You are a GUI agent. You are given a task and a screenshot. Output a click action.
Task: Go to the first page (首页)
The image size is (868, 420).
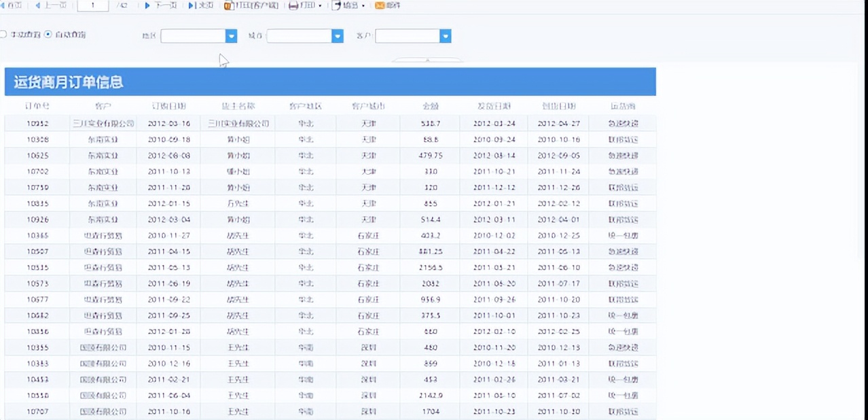12,5
